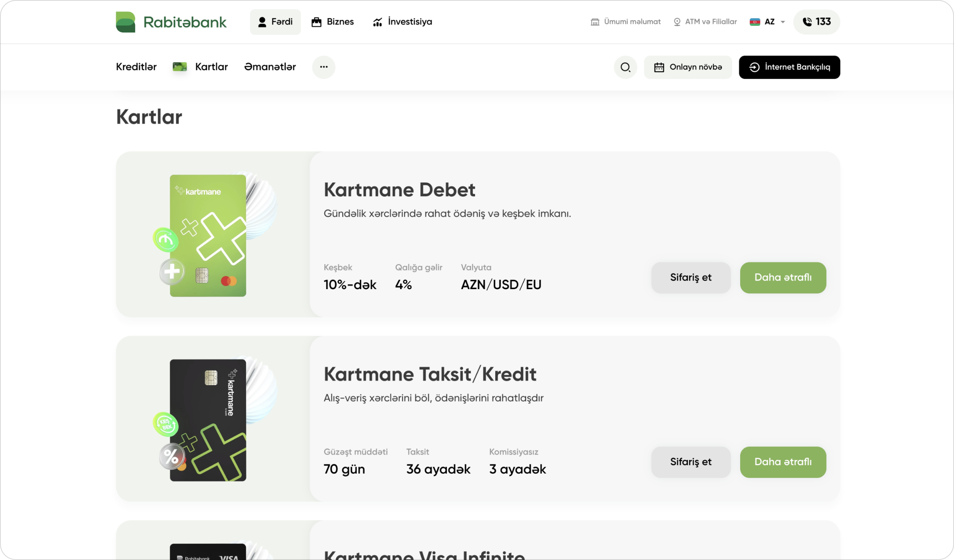The width and height of the screenshot is (954, 560).
Task: Click the Rabitəbank logo
Action: (171, 22)
